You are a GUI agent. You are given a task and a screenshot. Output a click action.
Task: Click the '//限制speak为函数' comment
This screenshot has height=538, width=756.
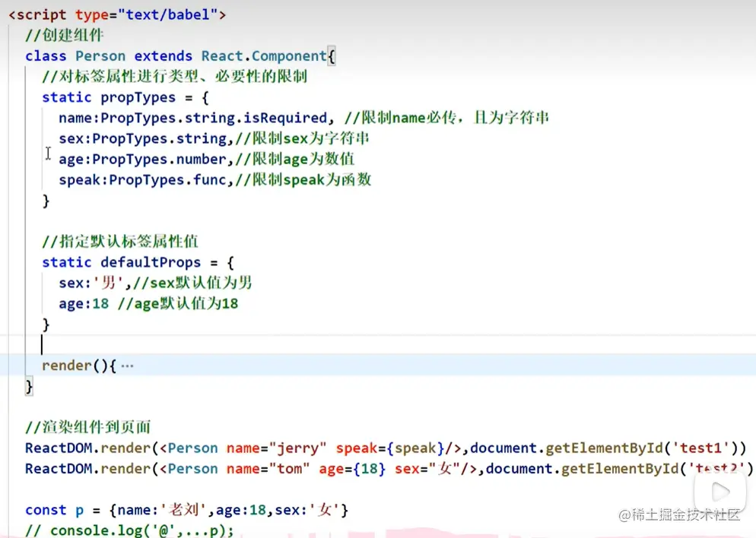(x=303, y=180)
